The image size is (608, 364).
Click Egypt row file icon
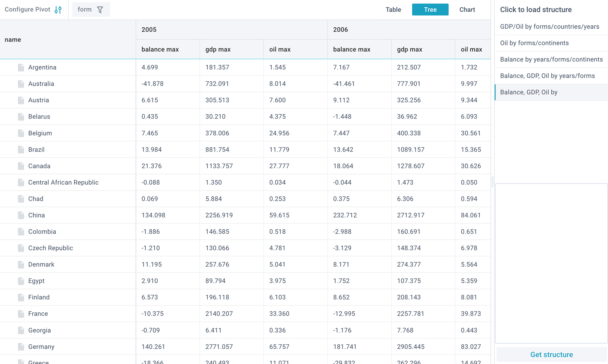click(x=21, y=281)
